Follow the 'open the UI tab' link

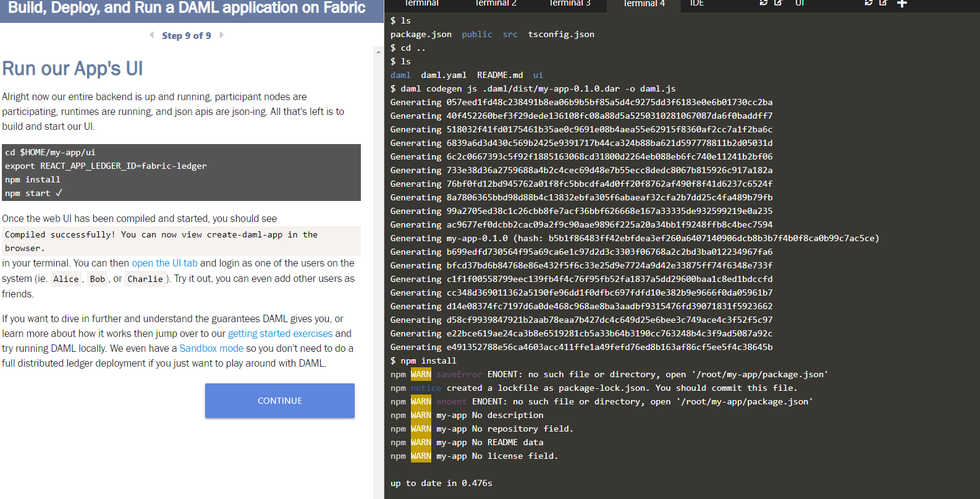(x=164, y=263)
